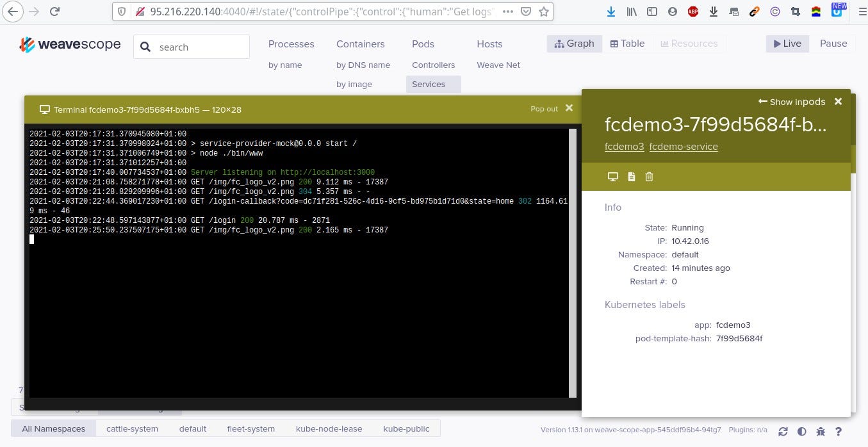Toggle Firefox sidebar view icon
Screen dimensions: 868x447
pos(651,11)
